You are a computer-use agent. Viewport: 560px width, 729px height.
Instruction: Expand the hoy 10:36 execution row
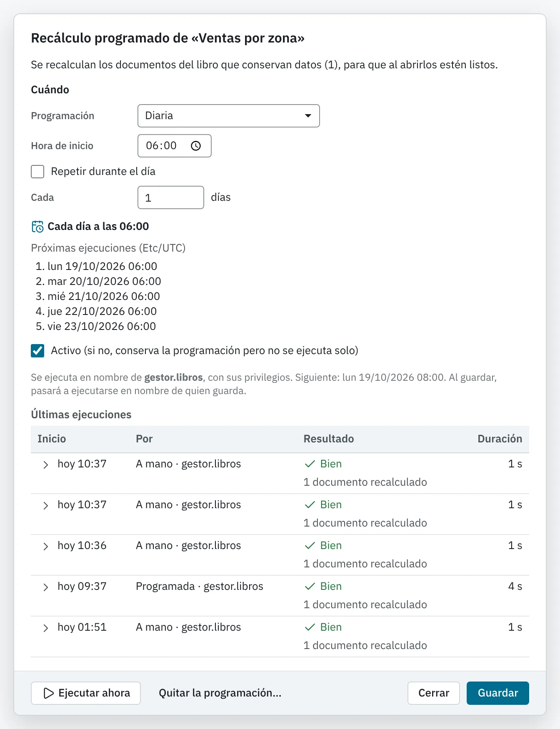click(46, 546)
